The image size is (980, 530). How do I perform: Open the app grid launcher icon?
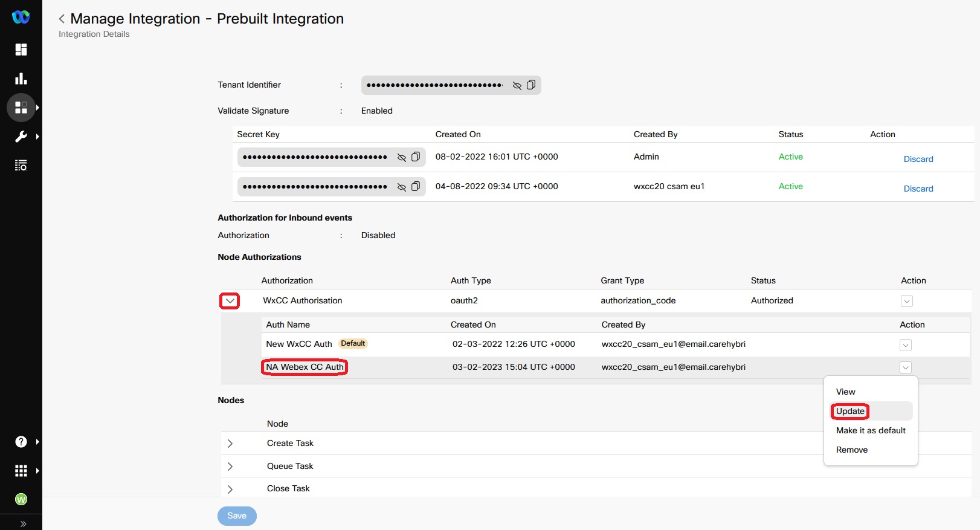pos(21,471)
